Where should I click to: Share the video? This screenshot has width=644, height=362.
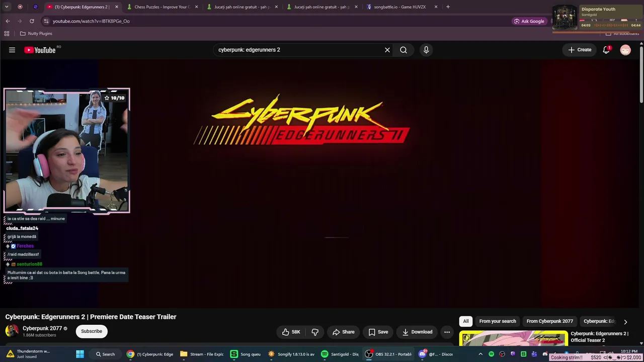(x=344, y=332)
